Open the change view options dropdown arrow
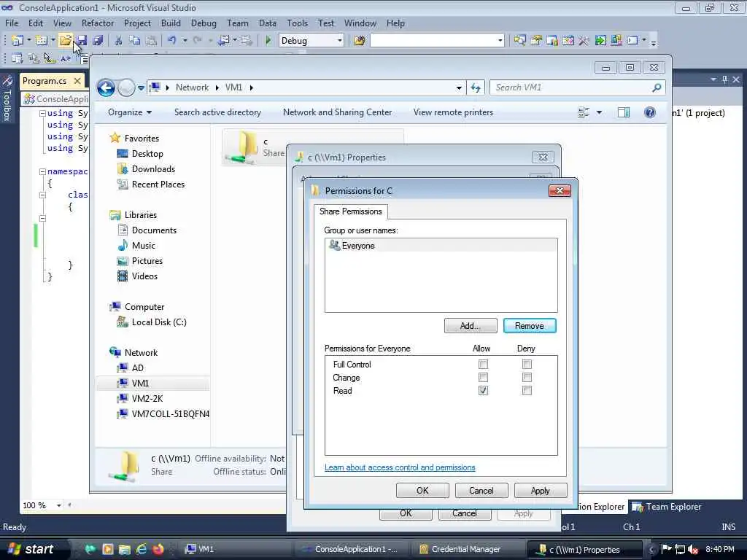 coord(600,112)
